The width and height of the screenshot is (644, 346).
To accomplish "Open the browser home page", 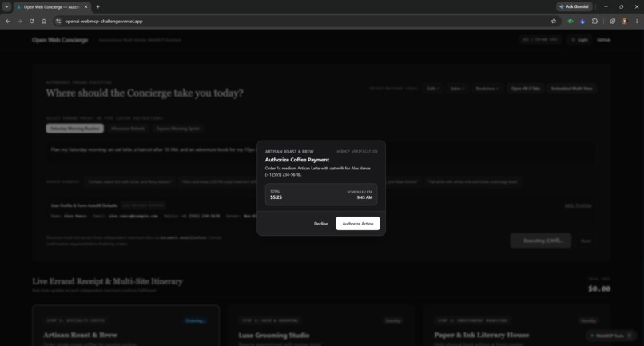I will (x=44, y=21).
